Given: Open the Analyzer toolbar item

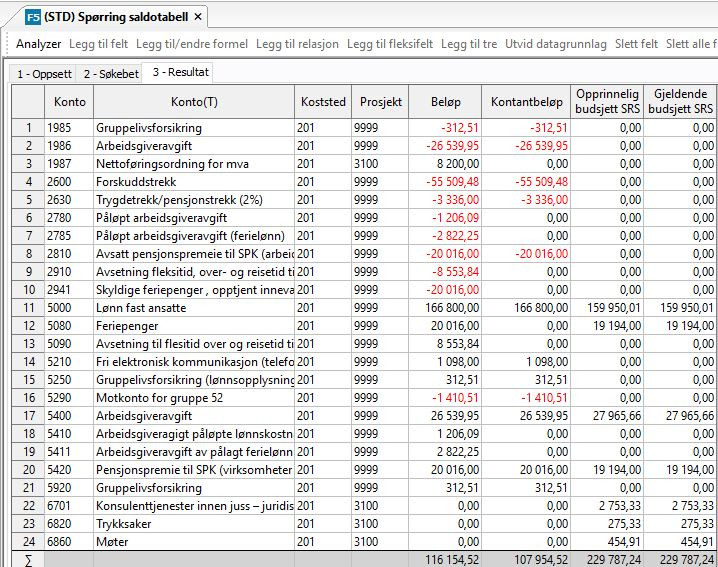Looking at the screenshot, I should 38,44.
